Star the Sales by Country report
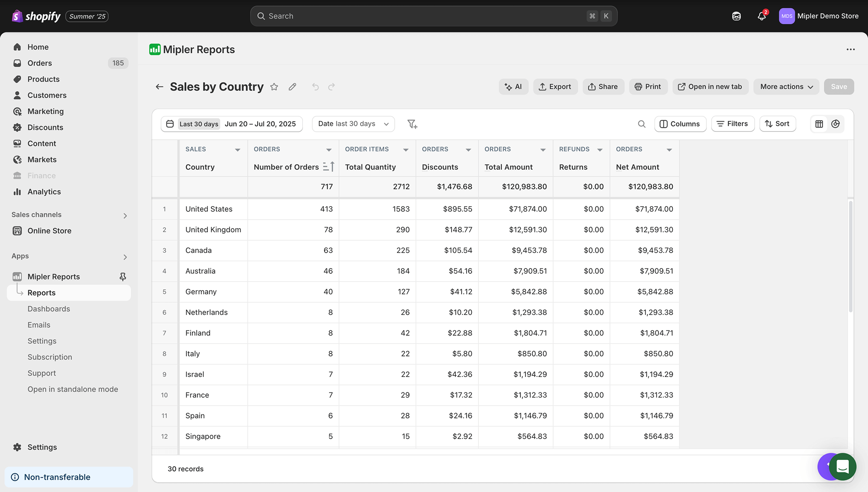This screenshot has width=868, height=492. 274,87
